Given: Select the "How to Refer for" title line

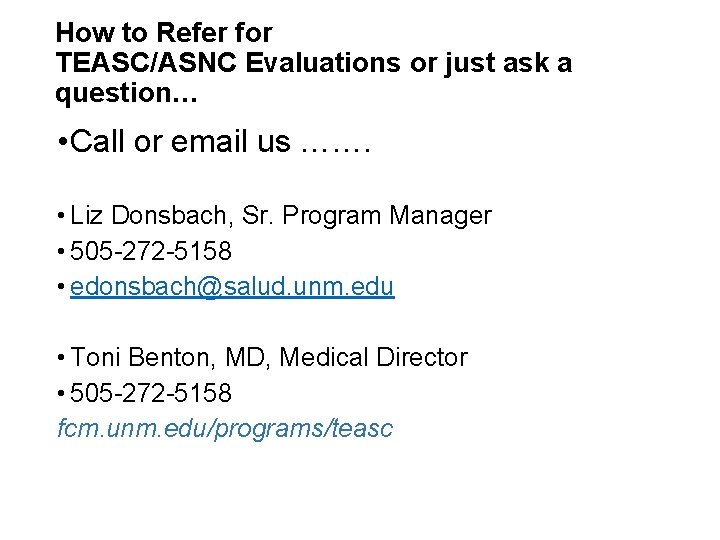Looking at the screenshot, I should (164, 33).
